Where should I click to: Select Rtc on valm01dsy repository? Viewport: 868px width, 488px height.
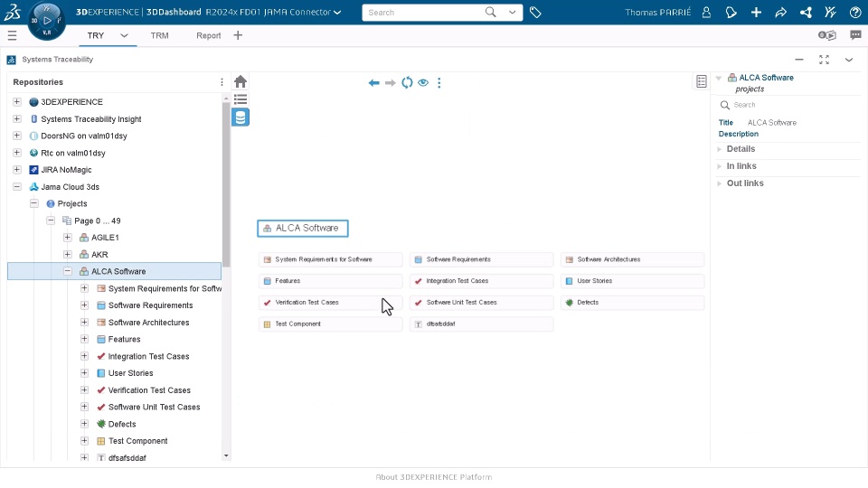pyautogui.click(x=73, y=153)
